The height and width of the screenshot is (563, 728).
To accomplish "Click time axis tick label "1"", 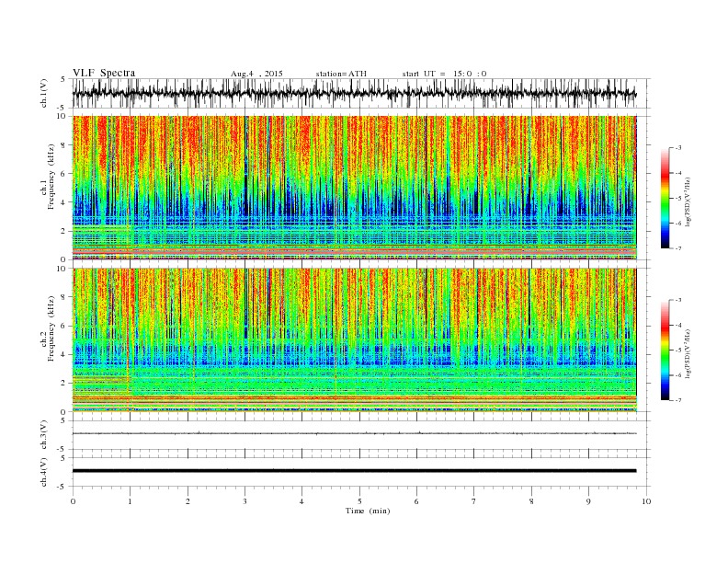I will pos(130,501).
